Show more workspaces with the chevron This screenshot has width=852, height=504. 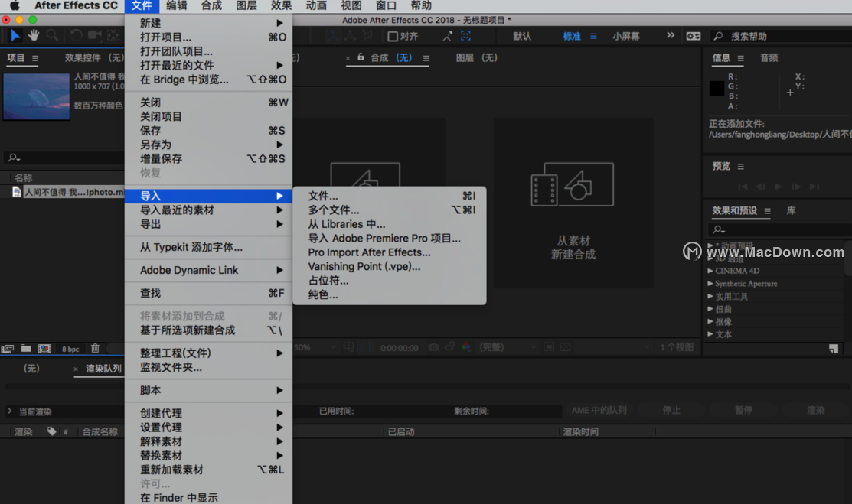coord(671,35)
